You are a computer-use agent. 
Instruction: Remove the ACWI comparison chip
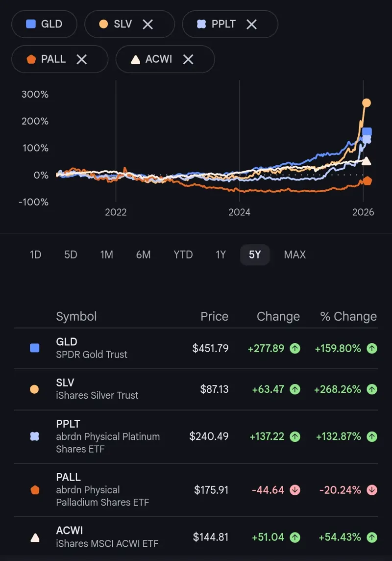point(188,59)
